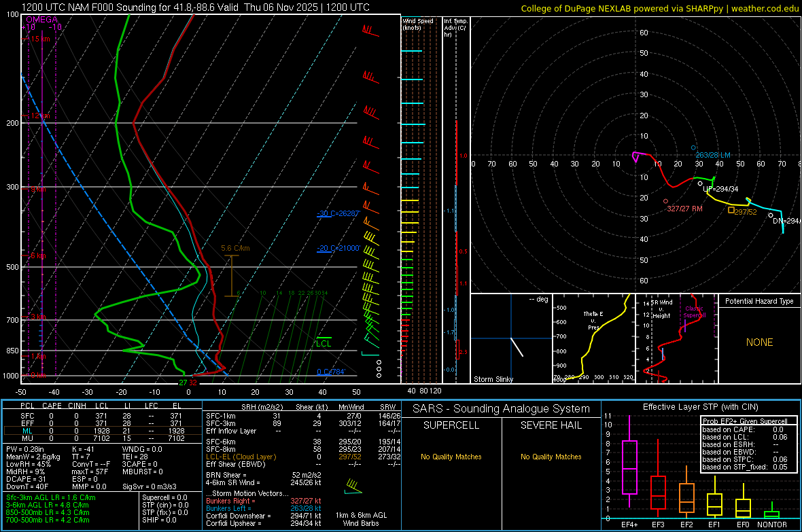Click 700-500mb LR = 4.2 C/km
Viewport: 802px width, 532px height.
point(48,520)
